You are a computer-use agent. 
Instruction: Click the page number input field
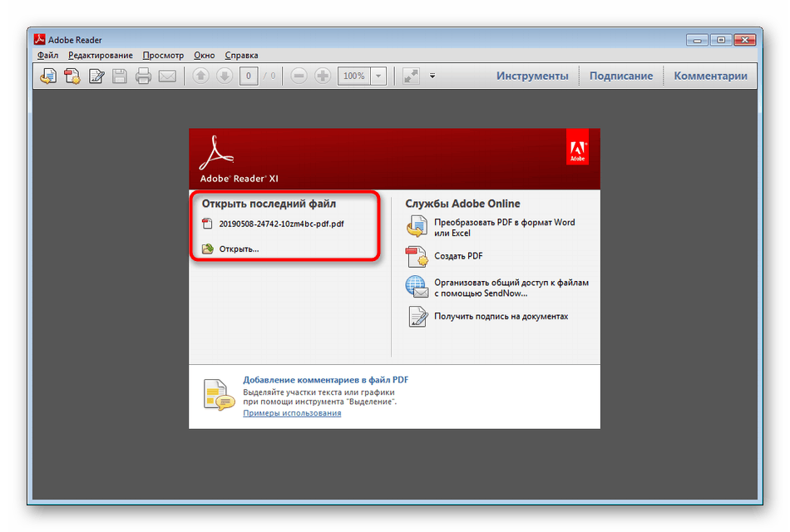coord(248,76)
